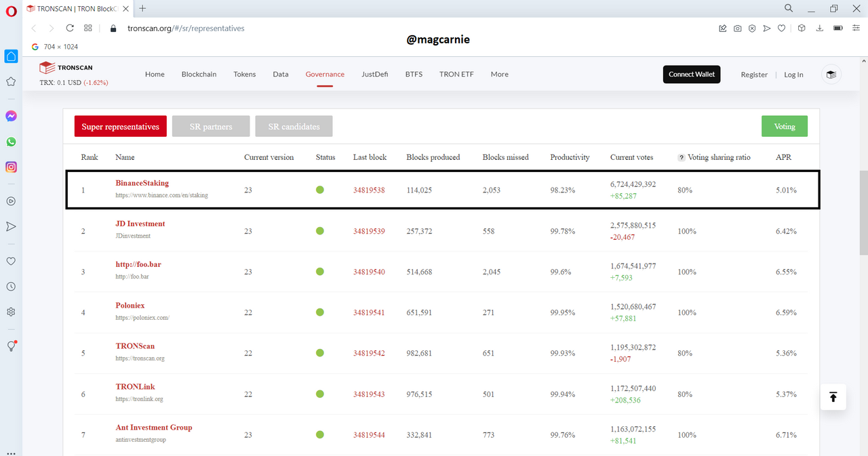868x456 pixels.
Task: Click the Connect Wallet button
Action: [692, 75]
